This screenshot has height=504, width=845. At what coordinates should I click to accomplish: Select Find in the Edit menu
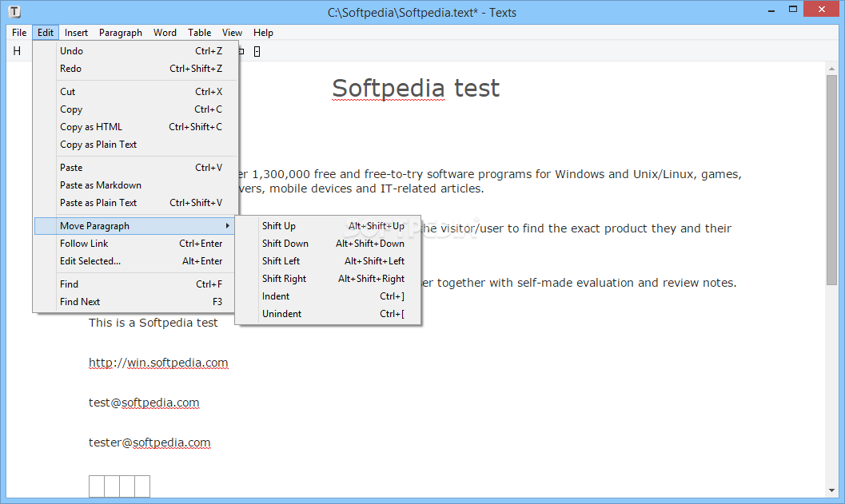click(135, 284)
